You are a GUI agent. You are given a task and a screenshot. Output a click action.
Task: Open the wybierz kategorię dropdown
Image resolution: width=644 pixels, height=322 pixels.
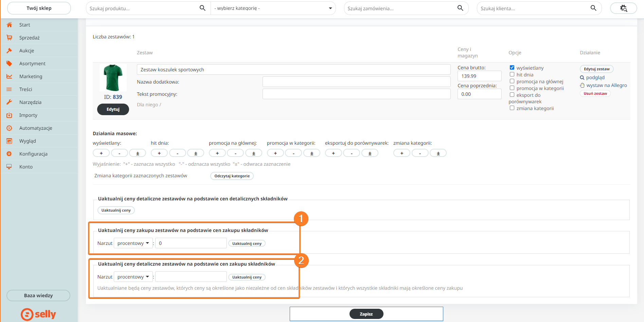[273, 8]
